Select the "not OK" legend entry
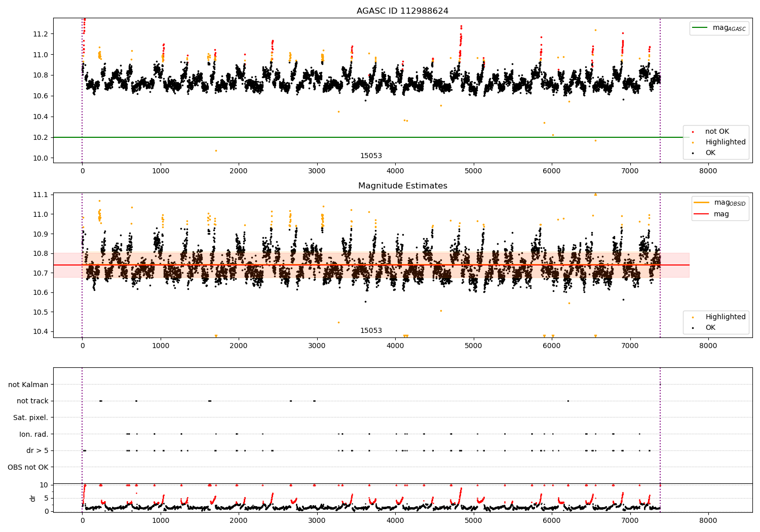The height and width of the screenshot is (532, 760). tap(717, 132)
